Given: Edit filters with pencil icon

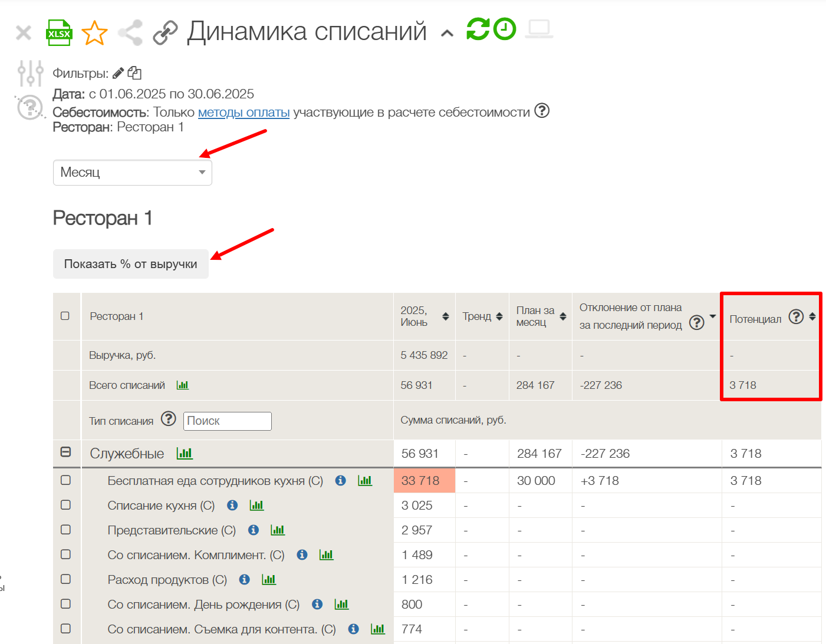Looking at the screenshot, I should (x=118, y=73).
